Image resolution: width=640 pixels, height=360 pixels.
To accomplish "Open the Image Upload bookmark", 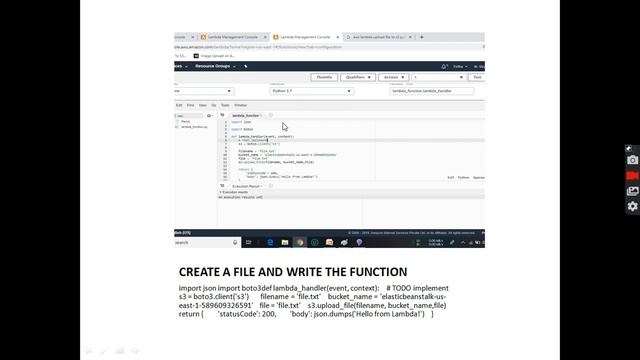I will pyautogui.click(x=214, y=56).
